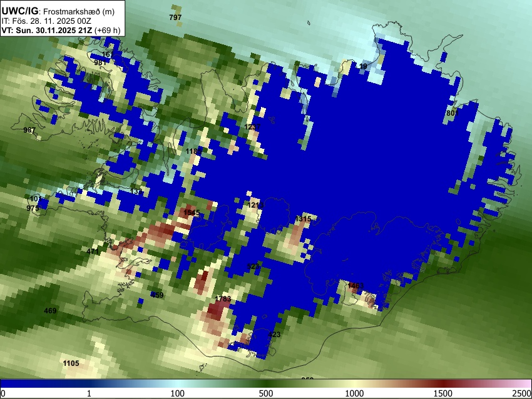This screenshot has width=532, height=399.
Task: Click the 100 tick on color scale
Action: pyautogui.click(x=178, y=393)
